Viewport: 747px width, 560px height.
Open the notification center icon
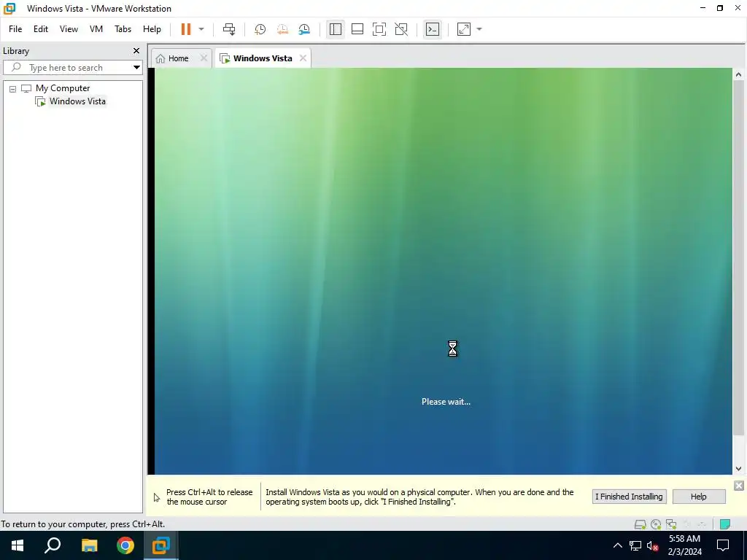(723, 545)
